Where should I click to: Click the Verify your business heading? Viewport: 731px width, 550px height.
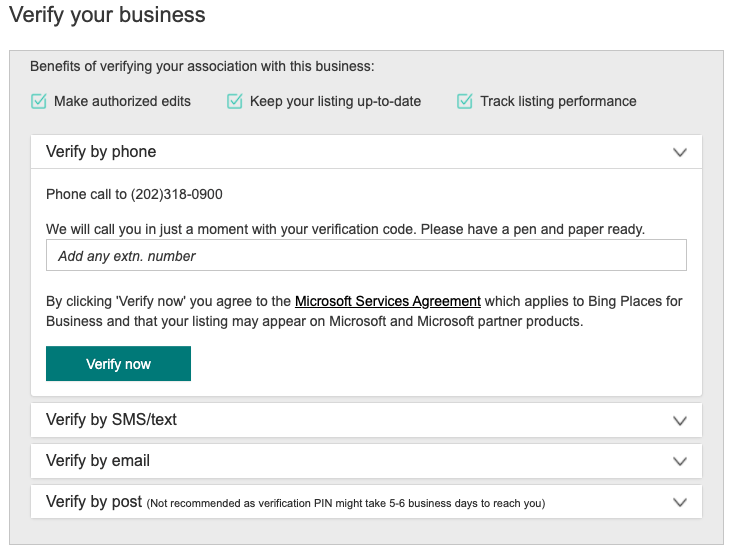point(107,15)
